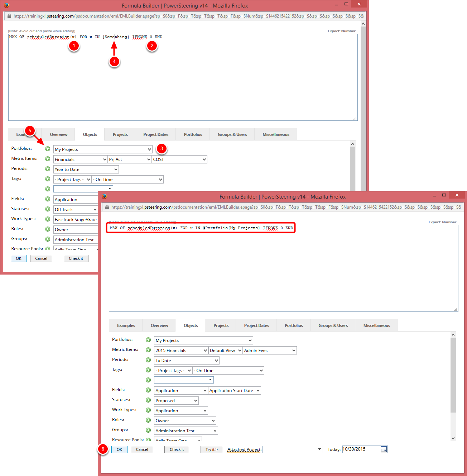Open COST dropdown in back window
Viewport: 467px width, 476px height.
179,159
